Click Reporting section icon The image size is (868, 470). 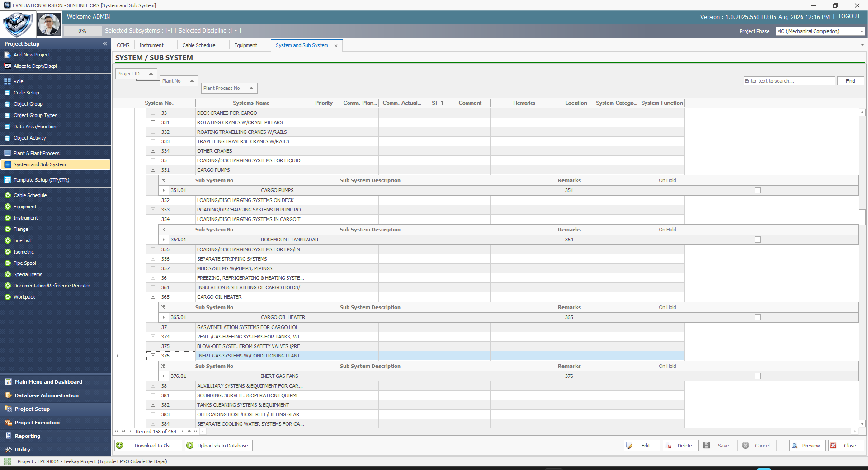click(8, 436)
